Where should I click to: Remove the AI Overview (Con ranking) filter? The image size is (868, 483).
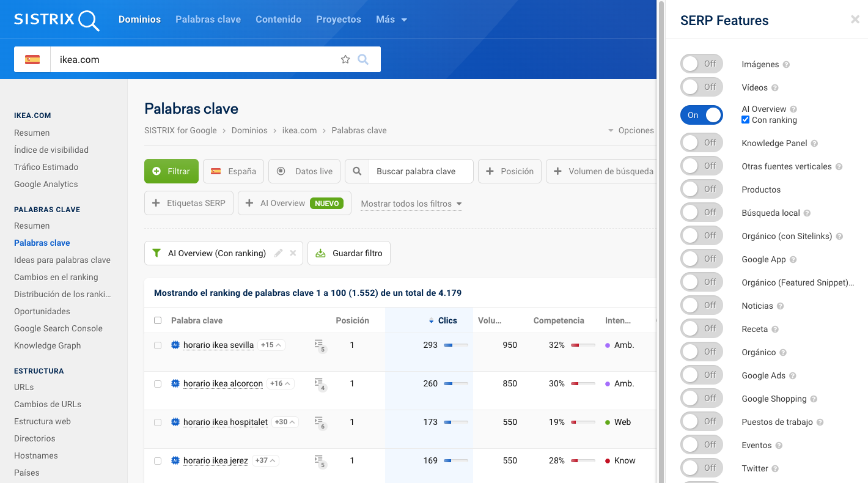point(293,253)
